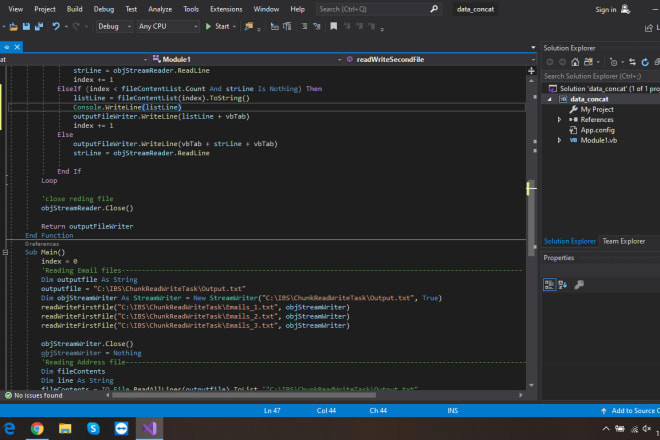Click the greyed Redo arrow icon

[x=76, y=27]
